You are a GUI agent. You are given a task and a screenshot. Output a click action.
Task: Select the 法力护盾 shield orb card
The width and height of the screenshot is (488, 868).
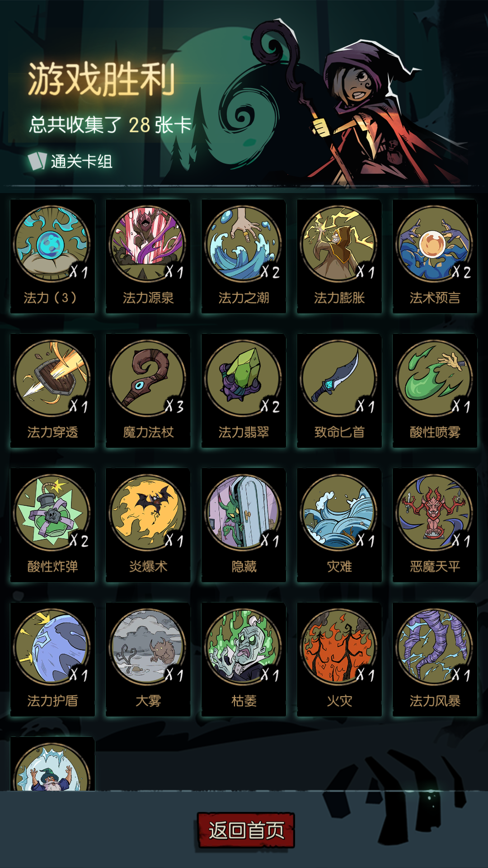click(x=52, y=659)
